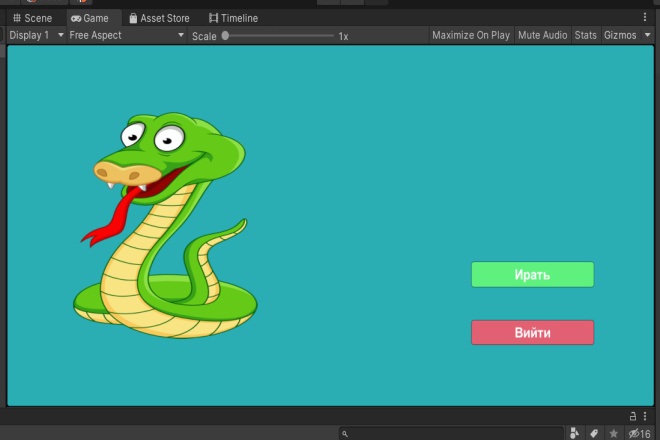Screen dimensions: 660x440
Task: Switch to the Asset Store tab
Action: pos(159,18)
